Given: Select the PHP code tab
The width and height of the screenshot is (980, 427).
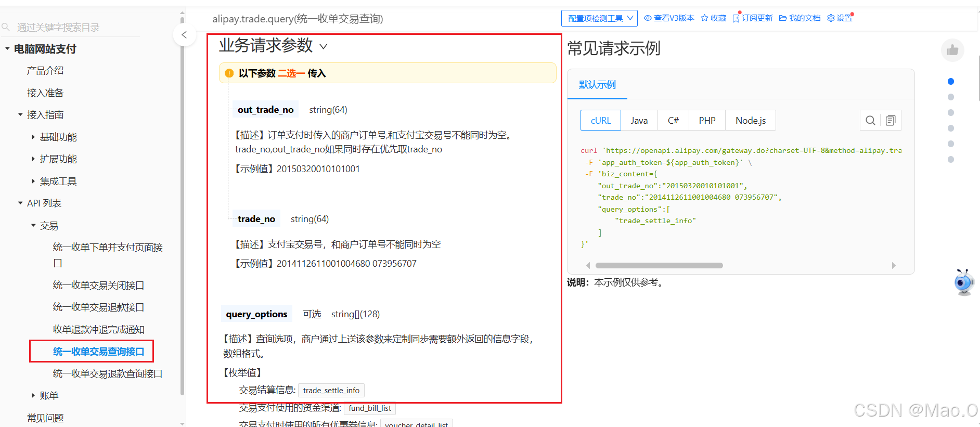Looking at the screenshot, I should pos(707,121).
